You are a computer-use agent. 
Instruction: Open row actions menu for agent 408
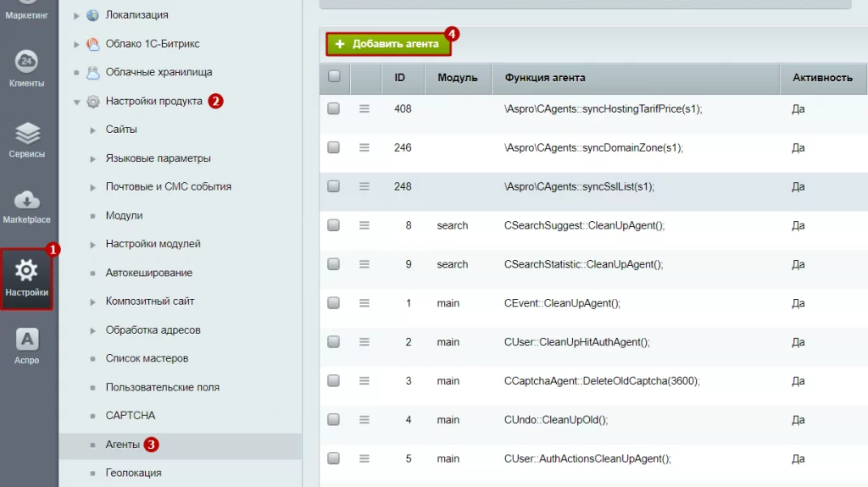pyautogui.click(x=364, y=108)
